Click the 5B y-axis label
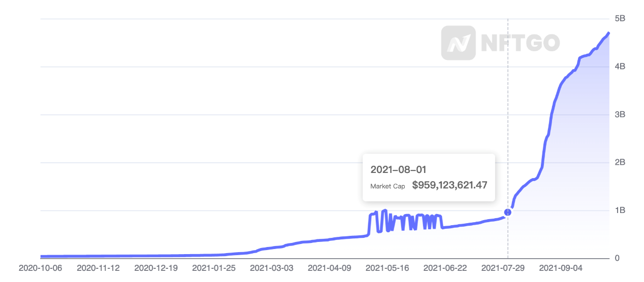Screen dimensions: 644x282 pos(620,19)
